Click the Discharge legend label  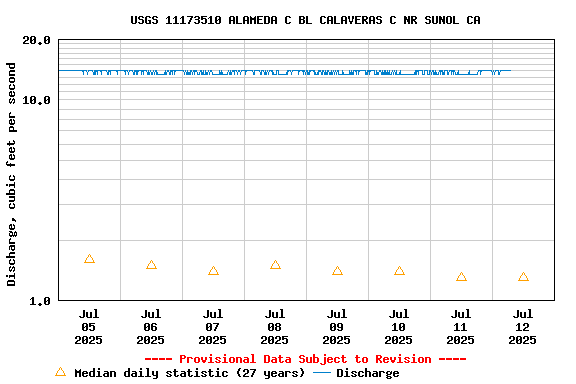click(x=368, y=373)
